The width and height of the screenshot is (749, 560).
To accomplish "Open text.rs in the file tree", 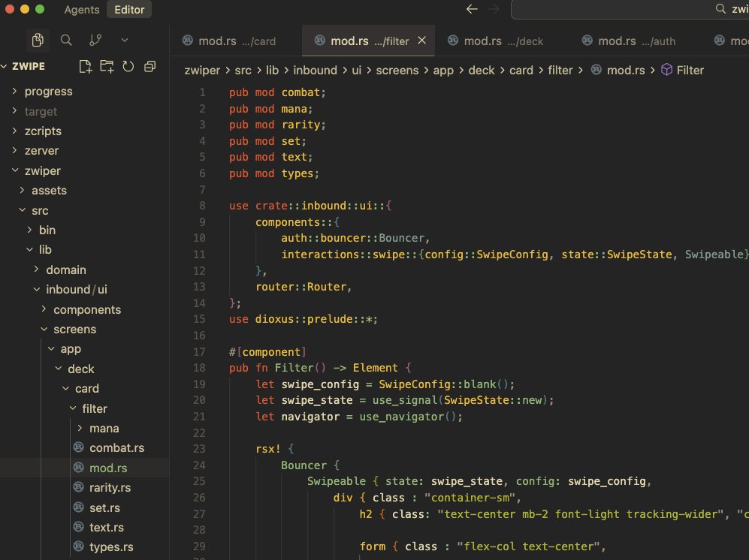I will [107, 527].
